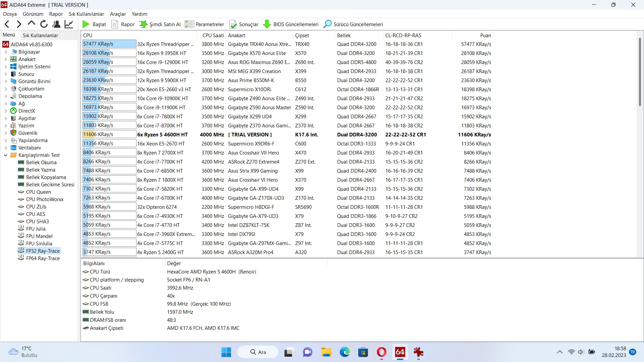644x362 pixels.
Task: Open the graph chart toolbar icon
Action: coord(69,24)
